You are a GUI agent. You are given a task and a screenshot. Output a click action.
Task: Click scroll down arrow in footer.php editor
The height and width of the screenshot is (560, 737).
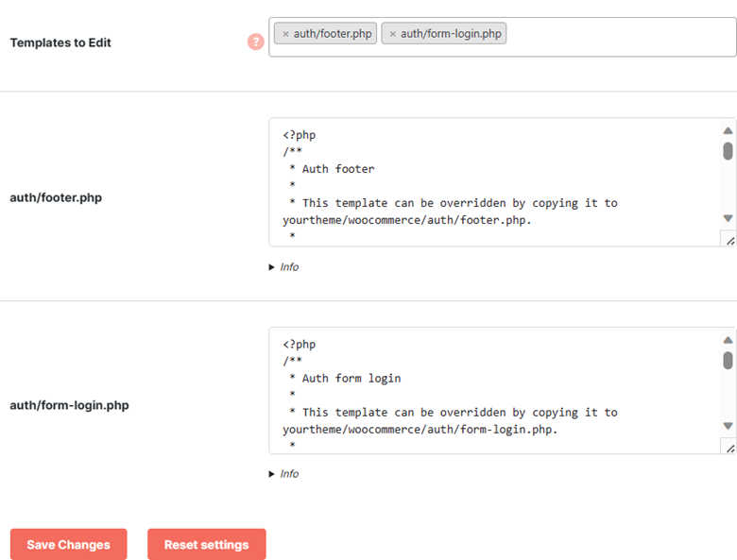click(x=728, y=218)
